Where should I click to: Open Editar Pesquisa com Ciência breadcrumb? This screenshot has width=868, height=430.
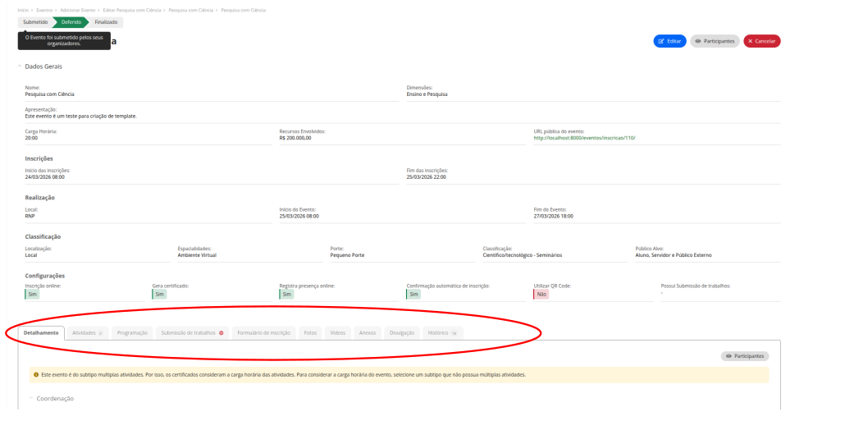(131, 11)
